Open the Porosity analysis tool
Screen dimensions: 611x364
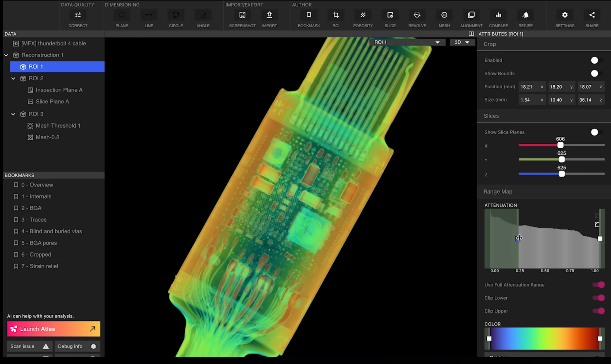[x=363, y=15]
